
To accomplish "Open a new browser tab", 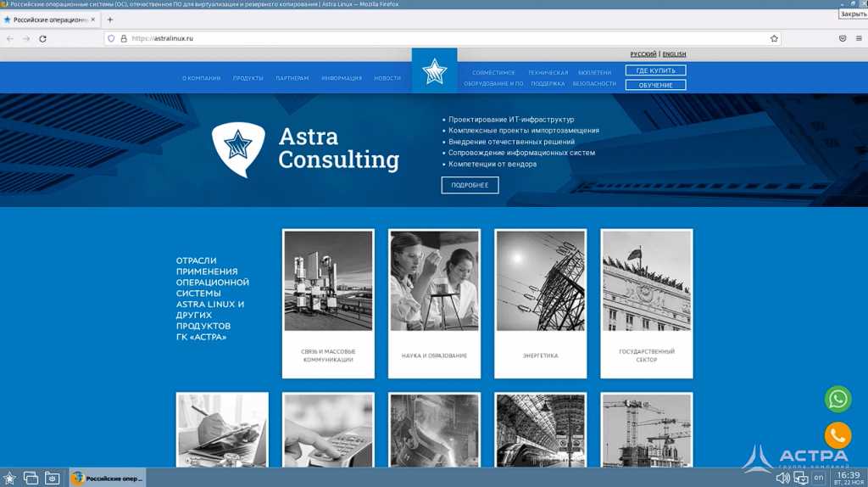I will tap(109, 20).
